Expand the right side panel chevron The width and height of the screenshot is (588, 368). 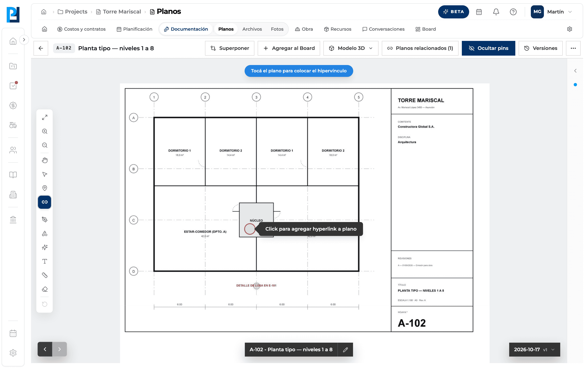(575, 71)
